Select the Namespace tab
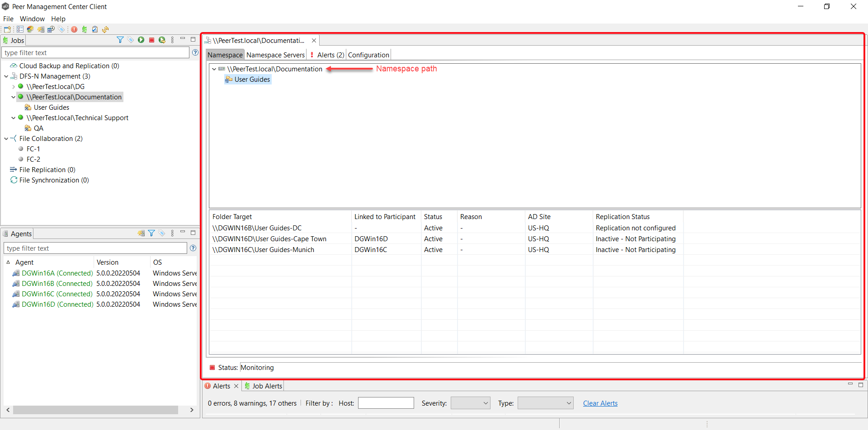 (x=225, y=55)
